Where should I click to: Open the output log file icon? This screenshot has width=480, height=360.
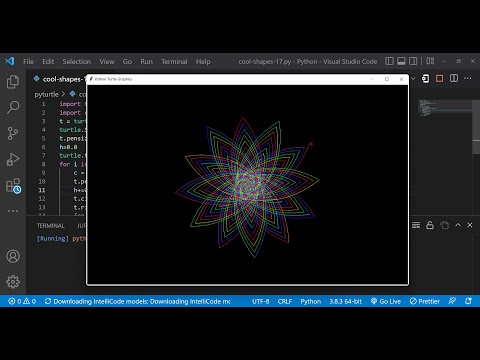444,225
